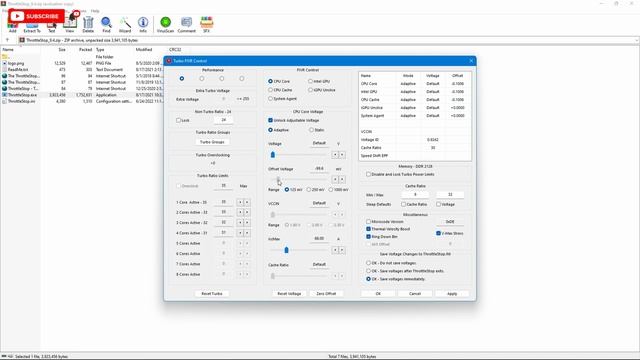The width and height of the screenshot is (640, 360).
Task: Check Disable and Lock Turbo Power Limits
Action: click(368, 174)
